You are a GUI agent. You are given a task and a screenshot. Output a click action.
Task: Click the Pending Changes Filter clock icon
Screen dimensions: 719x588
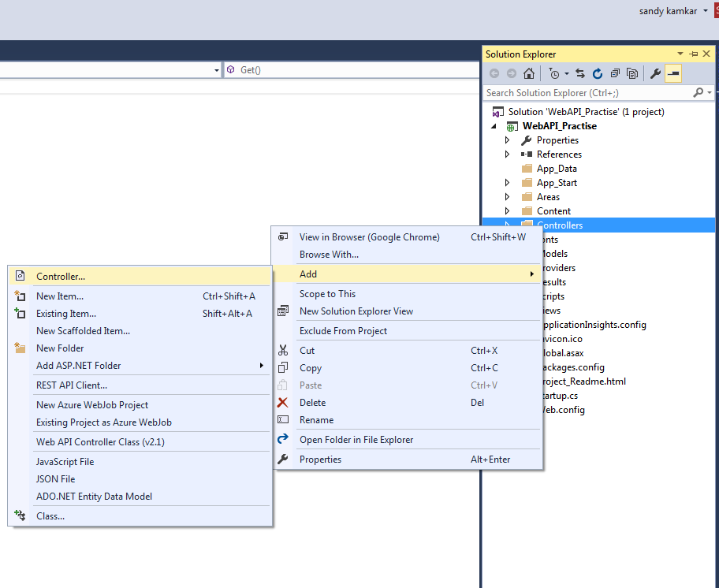(554, 73)
